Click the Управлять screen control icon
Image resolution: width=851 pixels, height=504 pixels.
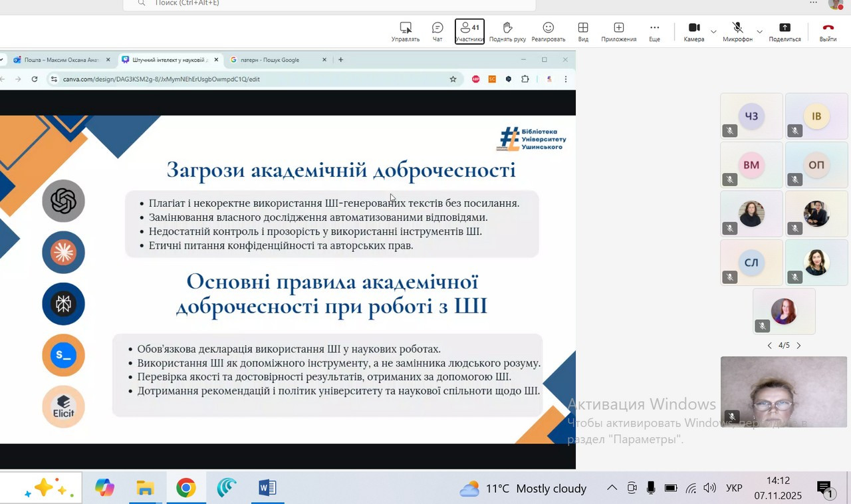(x=405, y=31)
